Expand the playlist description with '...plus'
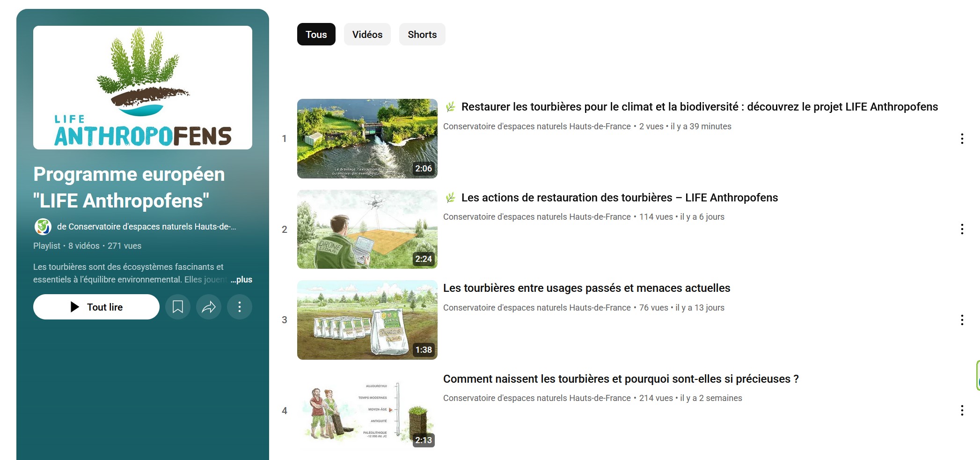Screen dimensions: 980x460 [241, 279]
